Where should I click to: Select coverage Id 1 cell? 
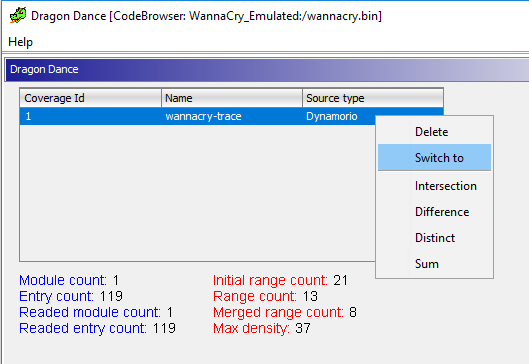[x=90, y=116]
